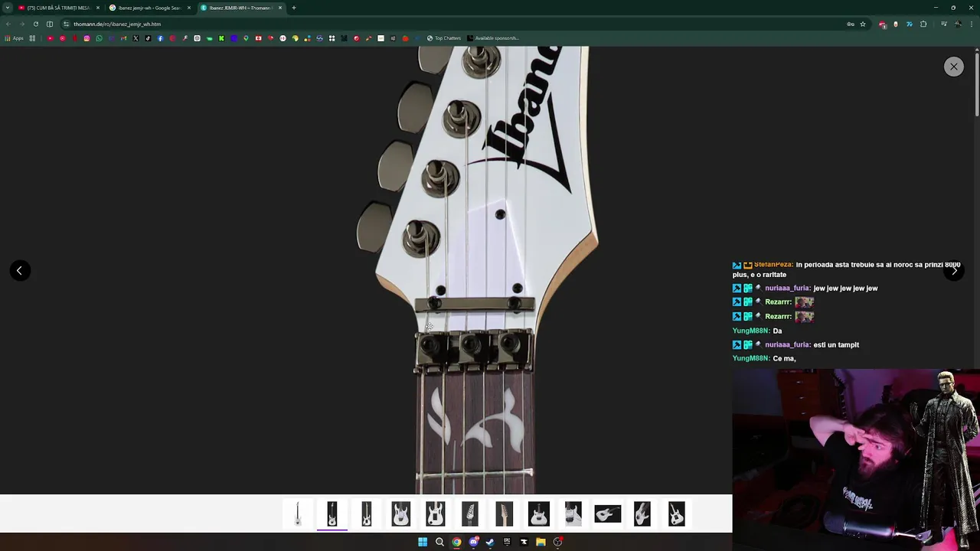Close the Google Search browser tab
The image size is (980, 551).
click(x=189, y=8)
